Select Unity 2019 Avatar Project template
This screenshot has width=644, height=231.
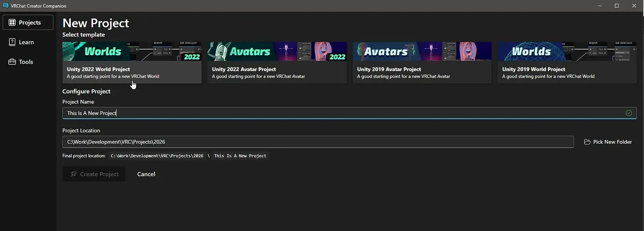click(x=422, y=63)
